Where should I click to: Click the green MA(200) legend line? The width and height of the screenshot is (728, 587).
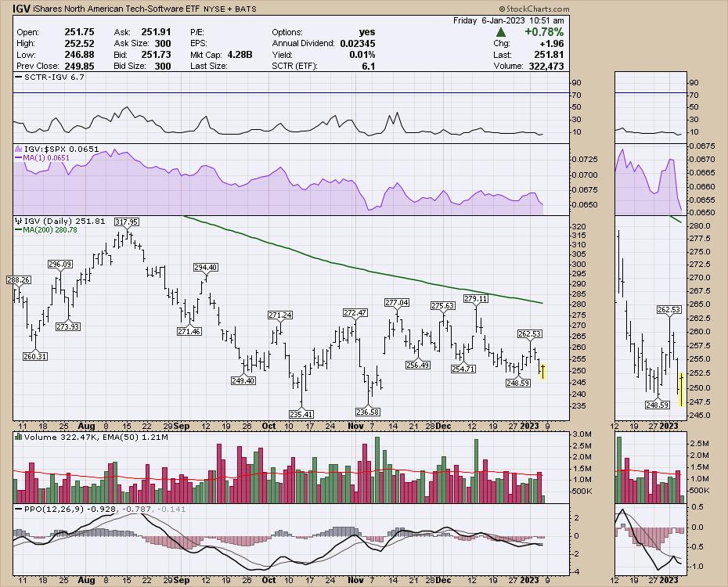pos(17,230)
